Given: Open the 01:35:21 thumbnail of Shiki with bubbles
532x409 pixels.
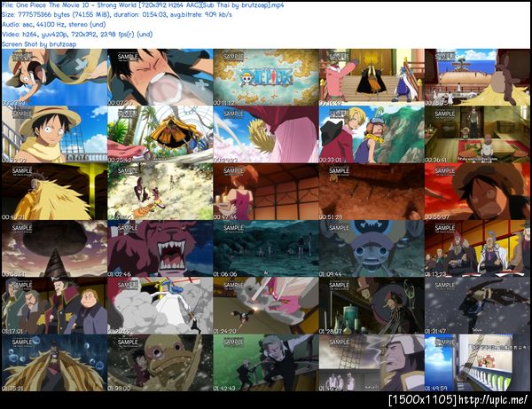Looking at the screenshot, I should point(55,363).
